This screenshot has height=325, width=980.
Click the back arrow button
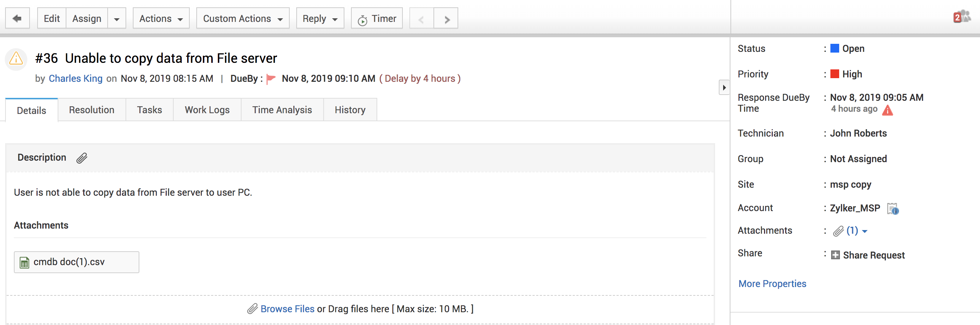pyautogui.click(x=17, y=18)
